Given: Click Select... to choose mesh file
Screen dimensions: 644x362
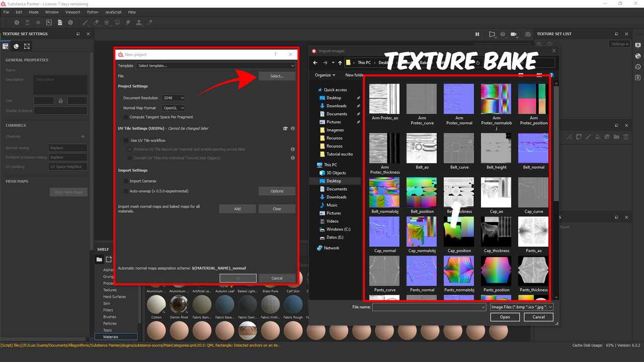Looking at the screenshot, I should (277, 76).
